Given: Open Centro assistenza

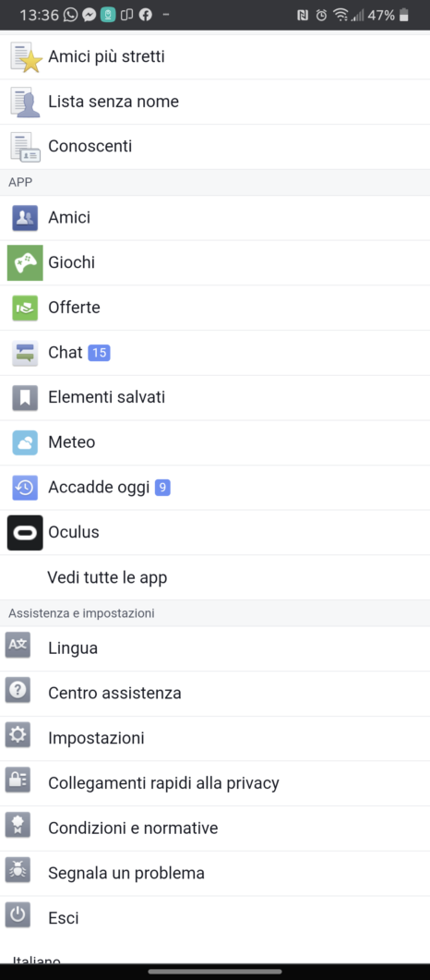Looking at the screenshot, I should 215,693.
